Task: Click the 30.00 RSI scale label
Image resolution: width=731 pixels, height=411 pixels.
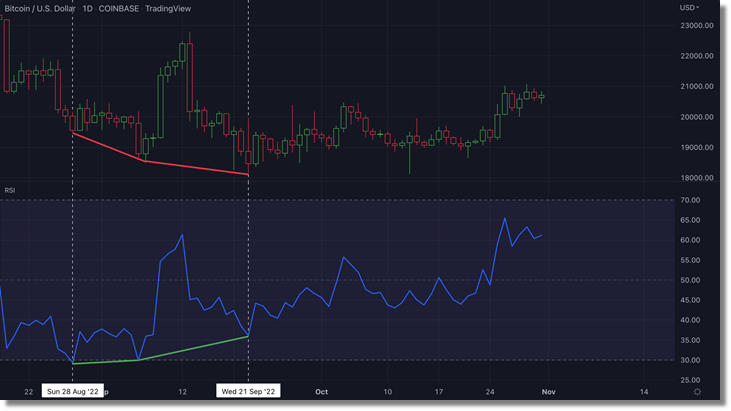Action: pyautogui.click(x=688, y=360)
